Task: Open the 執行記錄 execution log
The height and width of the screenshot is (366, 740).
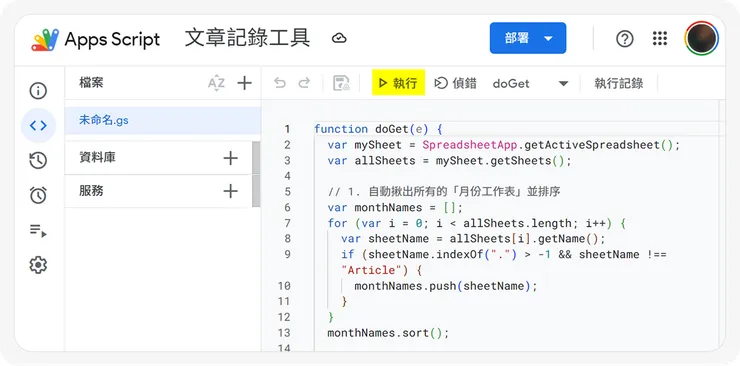Action: (619, 83)
